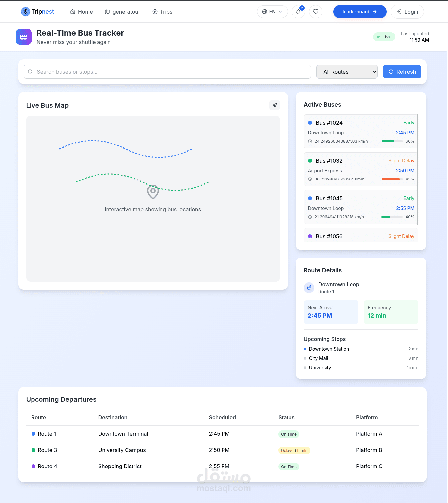Click Bus #1032 green status dot
The width and height of the screenshot is (448, 503).
coord(310,161)
